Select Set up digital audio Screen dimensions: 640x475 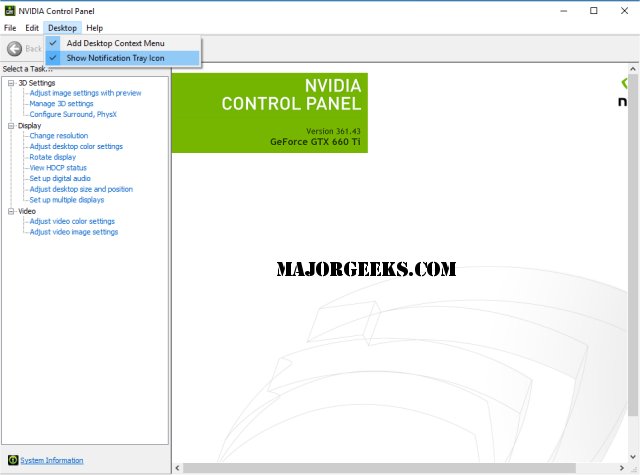[60, 178]
